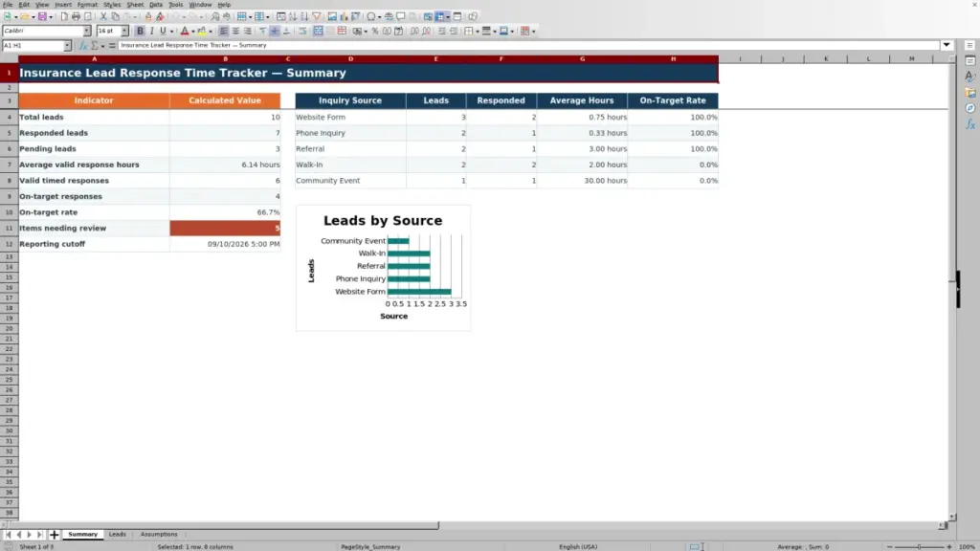The image size is (980, 551).
Task: Click the Sort Ascending icon
Action: [x=293, y=16]
